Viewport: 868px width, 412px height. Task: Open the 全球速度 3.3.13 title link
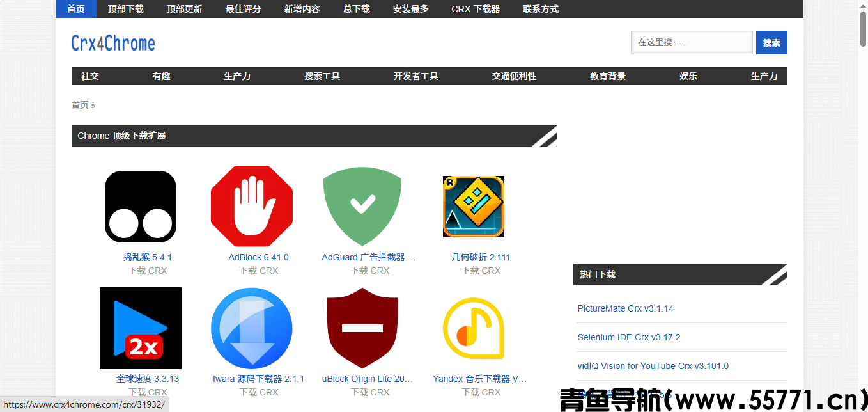click(x=148, y=379)
